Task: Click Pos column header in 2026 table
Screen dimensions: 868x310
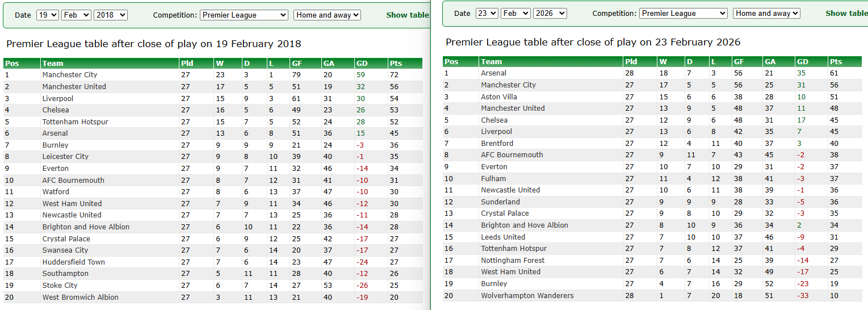Action: (x=451, y=61)
